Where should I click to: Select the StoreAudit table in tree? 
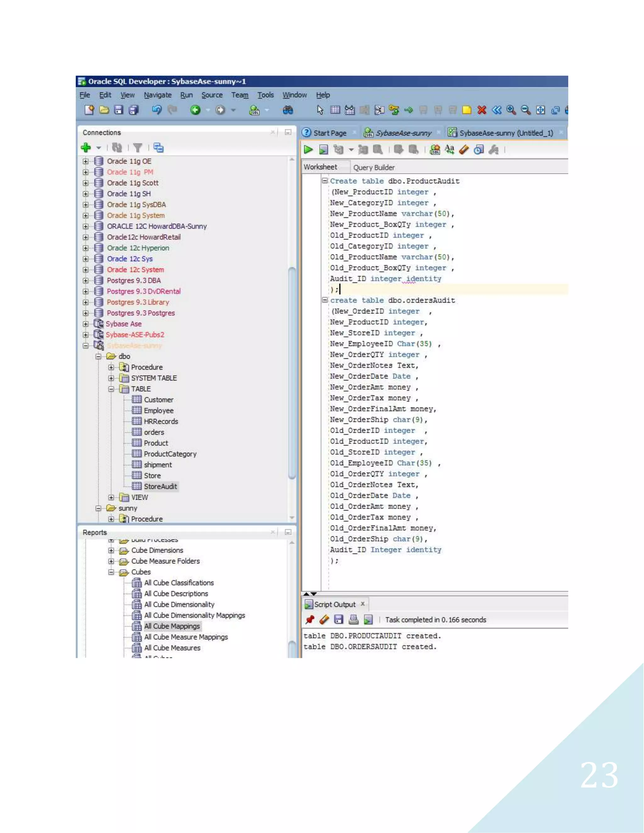click(x=160, y=486)
